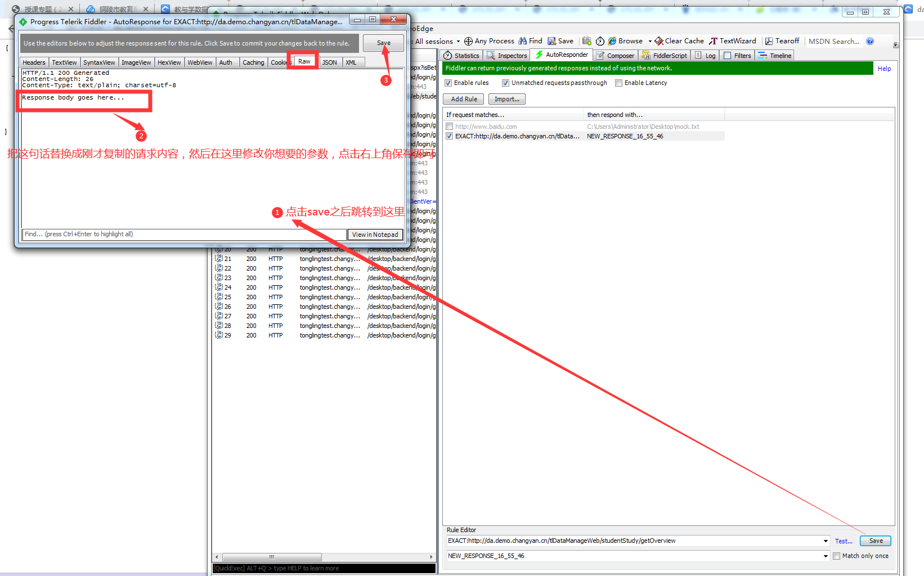This screenshot has height=576, width=924.
Task: Switch to the Headers tab
Action: pyautogui.click(x=34, y=62)
